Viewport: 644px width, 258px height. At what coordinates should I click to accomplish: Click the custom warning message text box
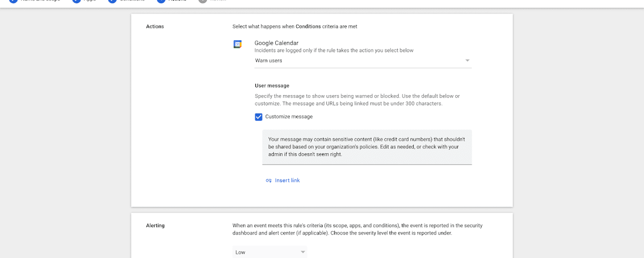click(x=367, y=147)
